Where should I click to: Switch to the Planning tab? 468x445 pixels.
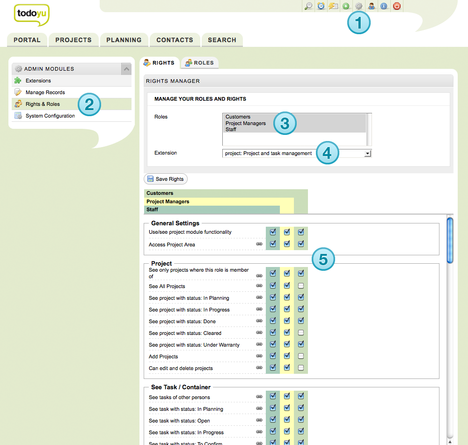pos(124,40)
